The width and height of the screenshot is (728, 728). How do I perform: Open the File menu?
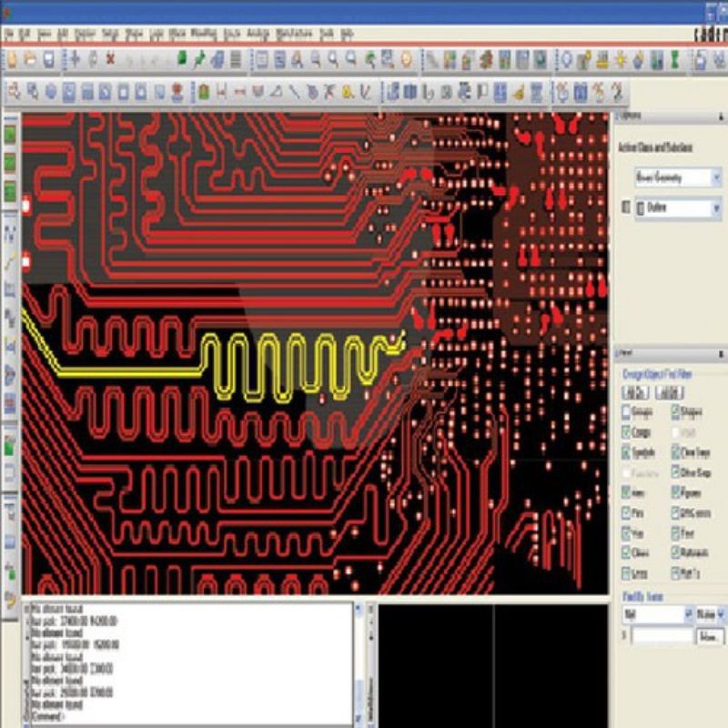click(x=10, y=34)
